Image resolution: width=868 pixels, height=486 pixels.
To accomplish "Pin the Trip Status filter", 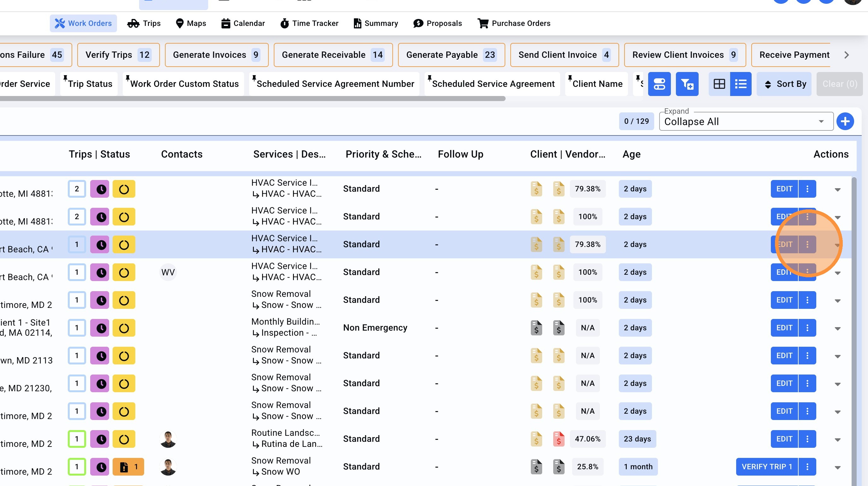I will pyautogui.click(x=65, y=78).
